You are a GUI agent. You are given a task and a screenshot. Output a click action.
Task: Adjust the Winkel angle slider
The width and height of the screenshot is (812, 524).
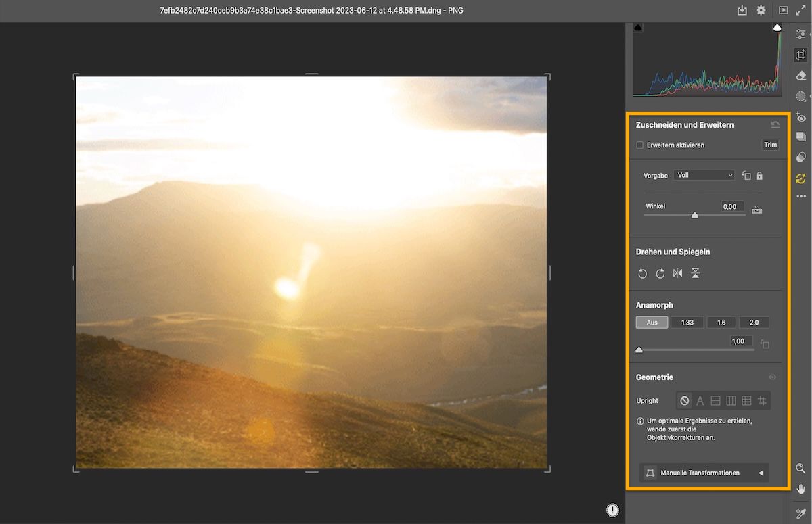[x=694, y=215]
